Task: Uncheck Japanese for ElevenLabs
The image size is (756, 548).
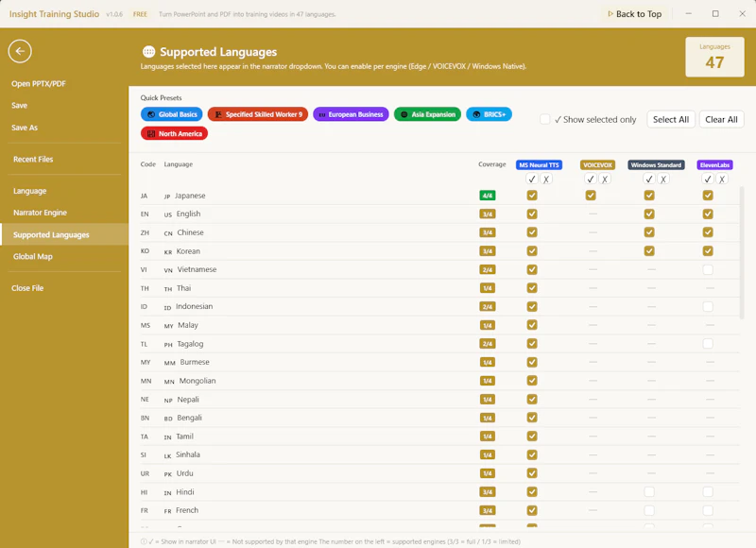Action: pyautogui.click(x=708, y=196)
